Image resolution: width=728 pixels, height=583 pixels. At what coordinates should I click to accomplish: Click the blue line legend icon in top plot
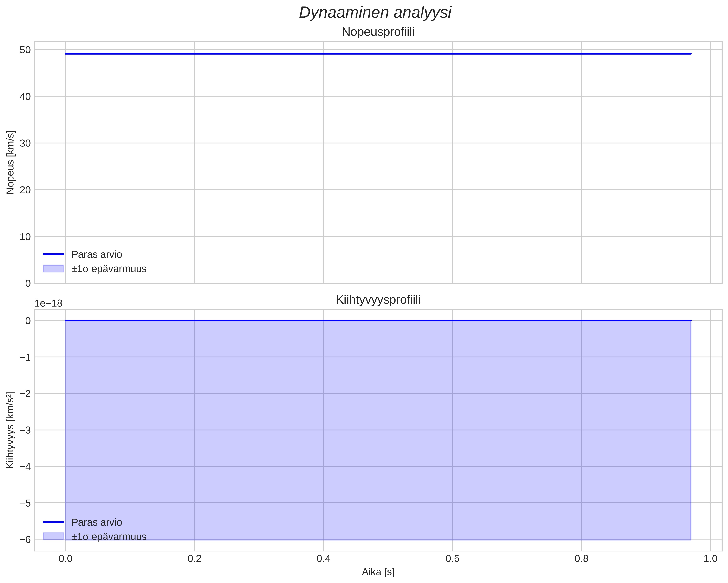tap(53, 254)
